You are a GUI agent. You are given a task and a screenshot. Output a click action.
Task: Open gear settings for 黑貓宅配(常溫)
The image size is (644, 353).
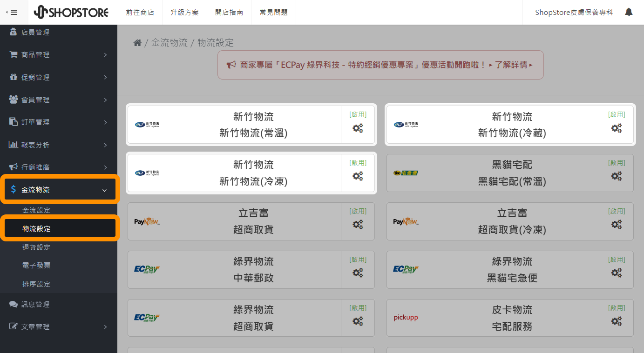(617, 176)
